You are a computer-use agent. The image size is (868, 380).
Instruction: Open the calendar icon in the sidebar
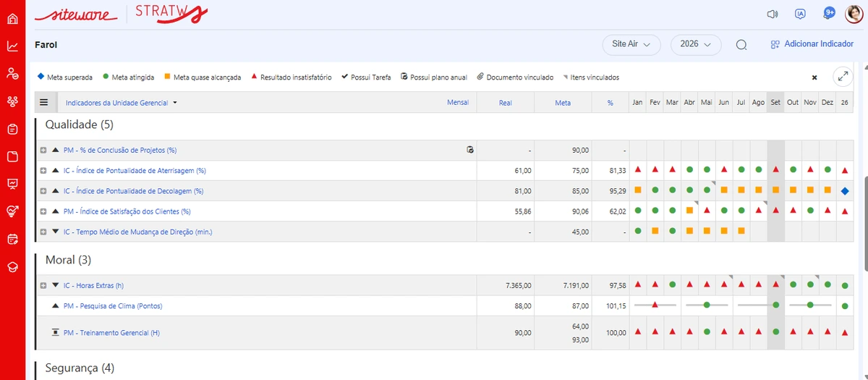tap(12, 239)
